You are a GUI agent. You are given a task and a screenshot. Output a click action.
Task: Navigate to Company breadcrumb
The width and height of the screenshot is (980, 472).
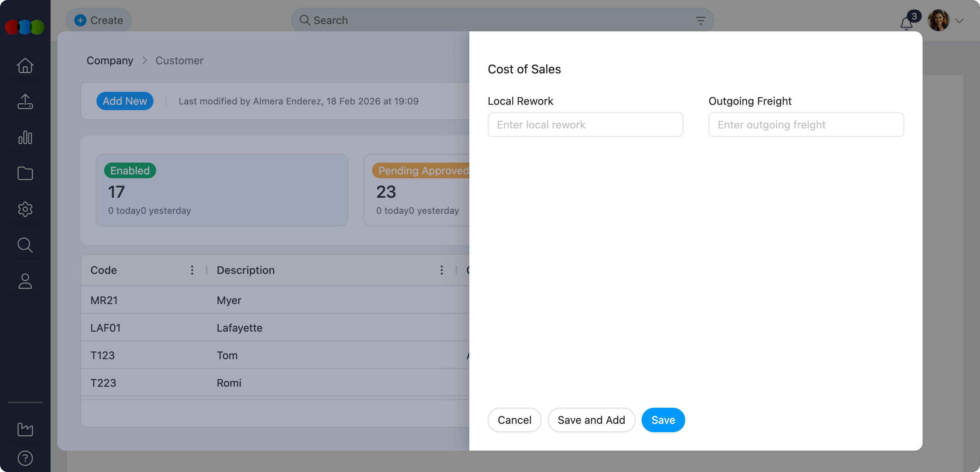click(110, 60)
